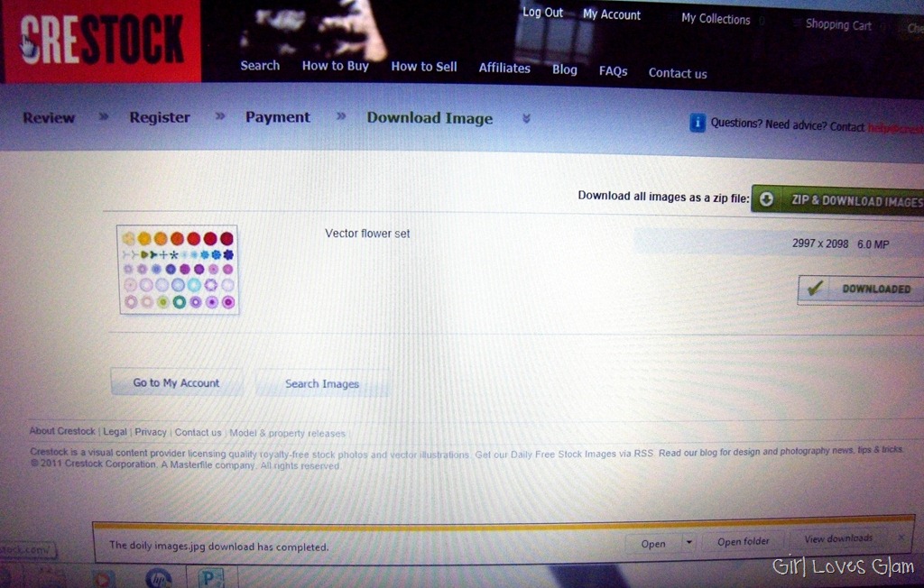Open the Vector flower set thumbnail
This screenshot has height=588, width=924.
click(x=178, y=270)
